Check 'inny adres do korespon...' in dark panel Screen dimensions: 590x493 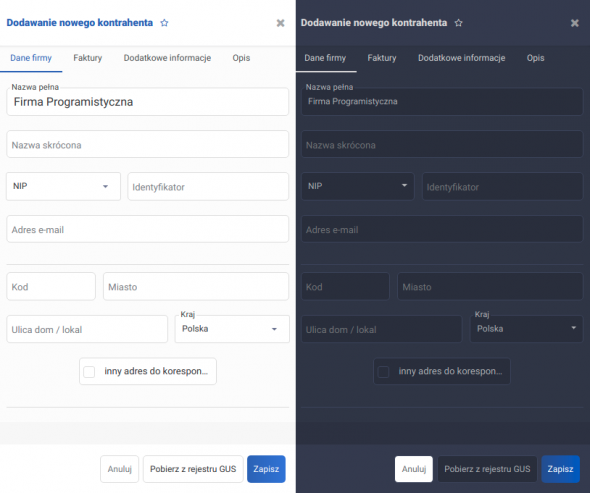(383, 372)
